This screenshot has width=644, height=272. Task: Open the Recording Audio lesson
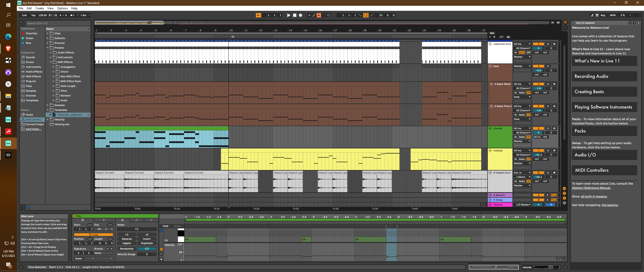tap(604, 76)
